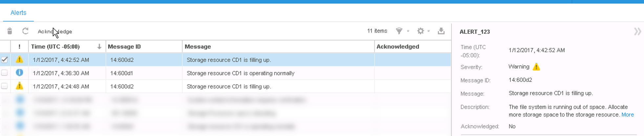Collapse details pane with double-chevron icon
Screen dimensions: 644x136
637,31
